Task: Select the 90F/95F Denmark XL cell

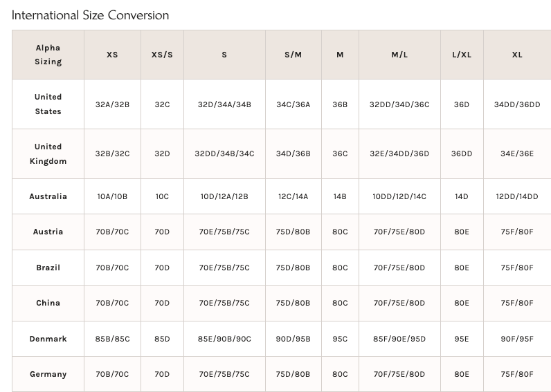Action: pyautogui.click(x=517, y=339)
